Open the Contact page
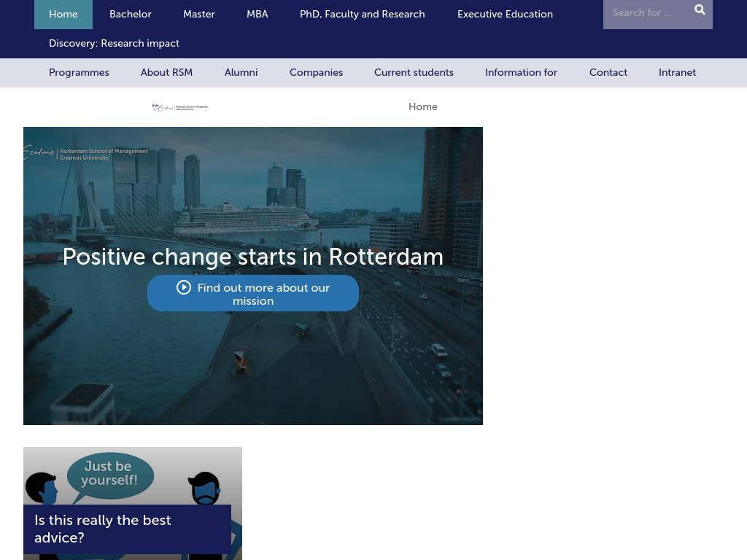The height and width of the screenshot is (560, 747). coord(608,73)
